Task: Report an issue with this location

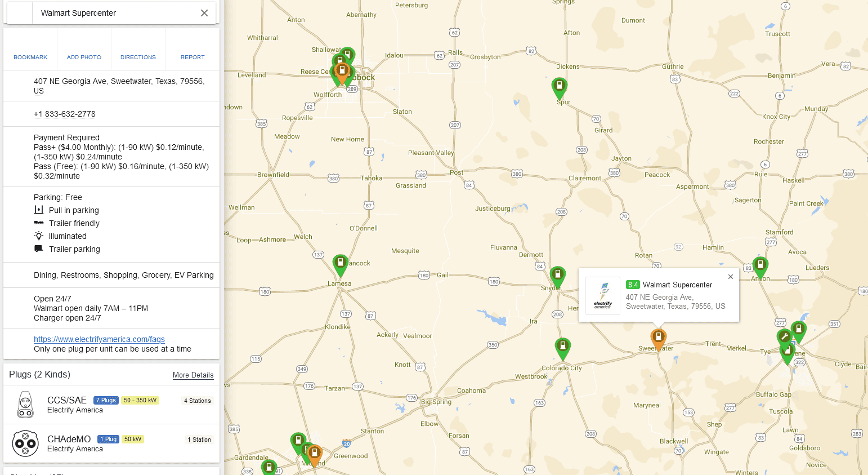Action: click(x=193, y=49)
